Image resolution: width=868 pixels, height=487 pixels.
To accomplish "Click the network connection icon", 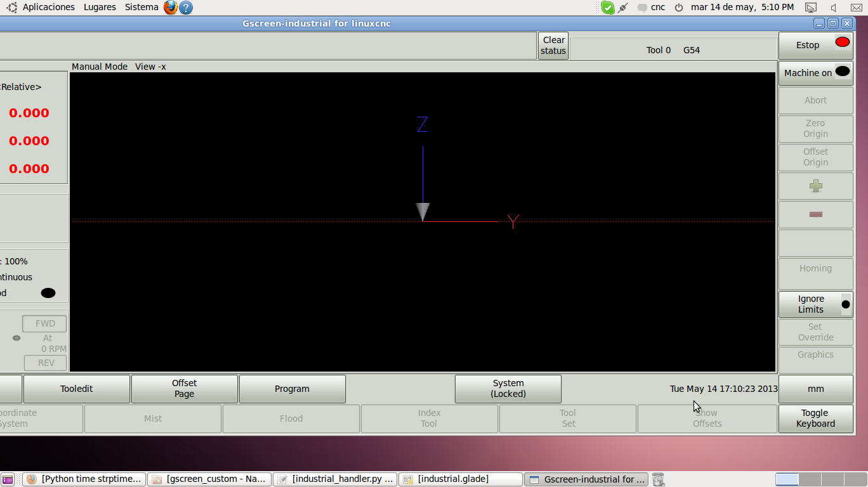I will (623, 8).
